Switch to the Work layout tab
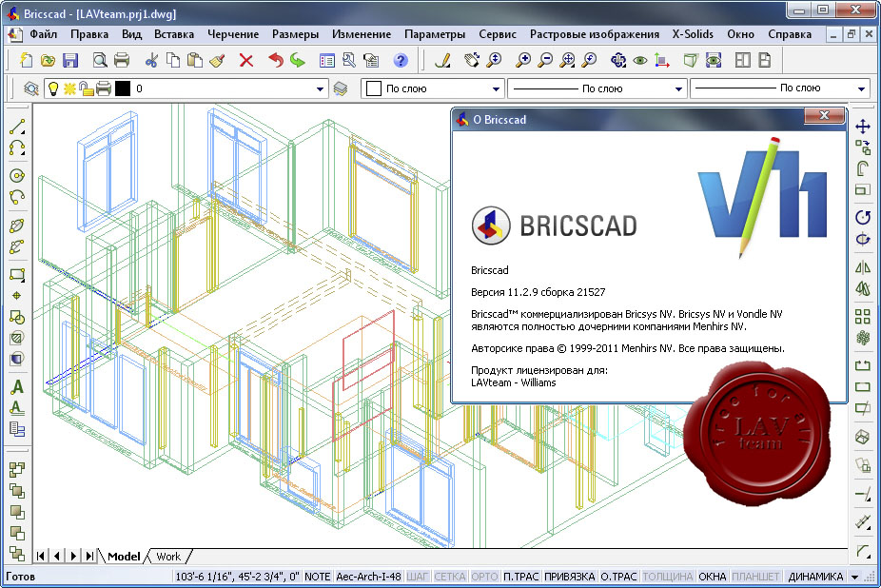881x588 pixels. tap(168, 557)
